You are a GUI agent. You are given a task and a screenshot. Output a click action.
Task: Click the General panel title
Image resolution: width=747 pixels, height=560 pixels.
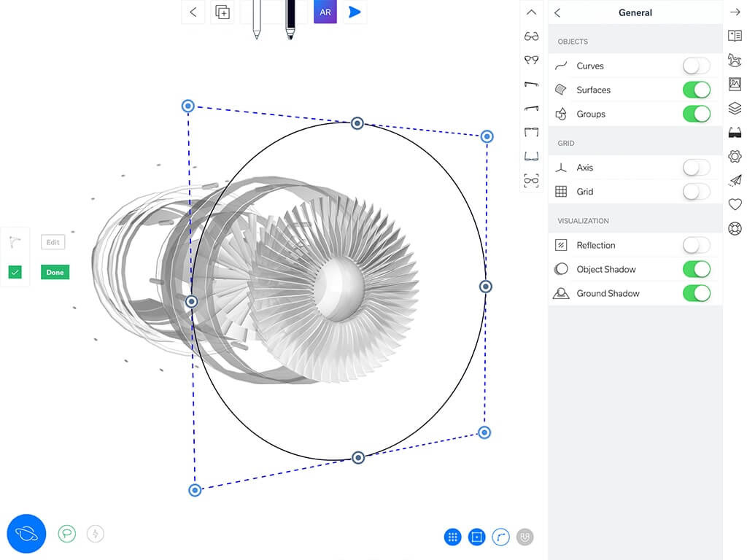(x=635, y=13)
